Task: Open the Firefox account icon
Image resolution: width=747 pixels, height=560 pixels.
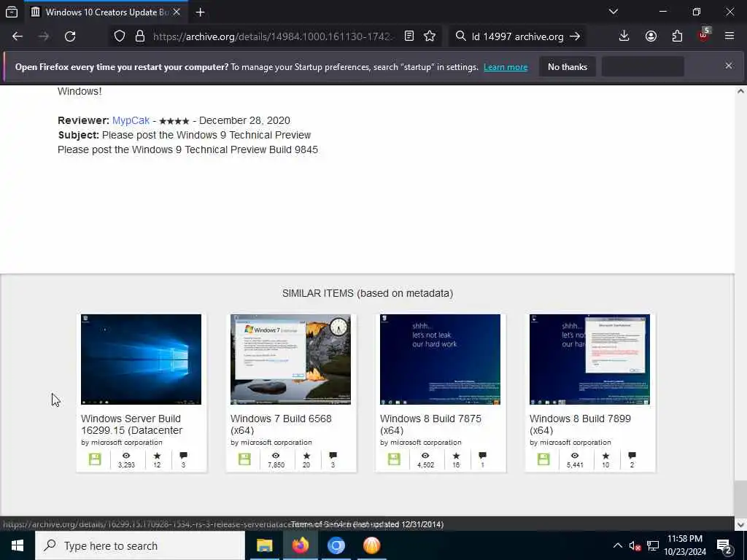Action: 651,36
